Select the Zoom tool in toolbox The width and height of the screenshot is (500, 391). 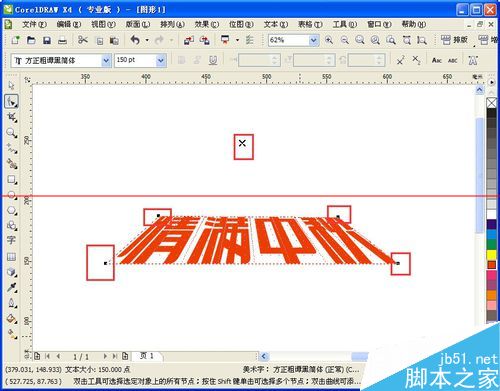[x=12, y=133]
